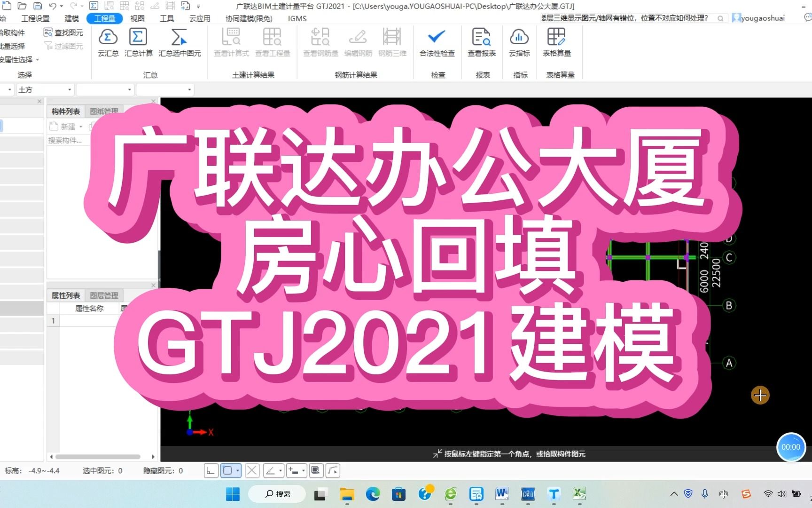Image resolution: width=812 pixels, height=508 pixels.
Task: Close the component list panel
Action: 153,101
